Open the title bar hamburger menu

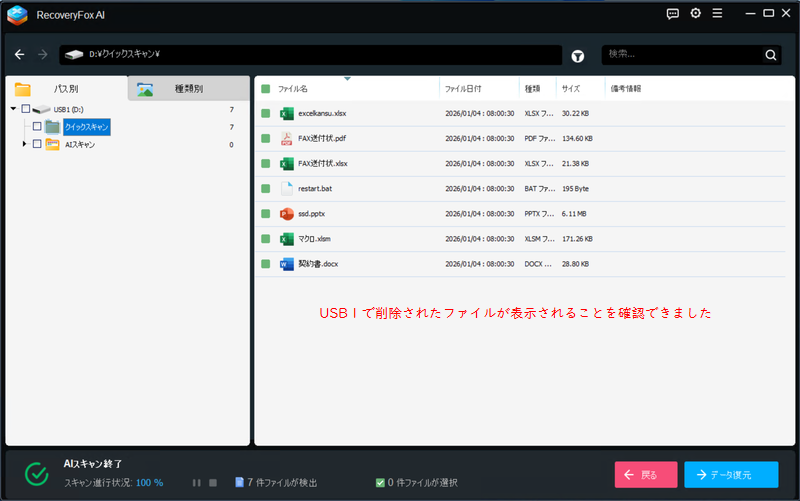718,14
